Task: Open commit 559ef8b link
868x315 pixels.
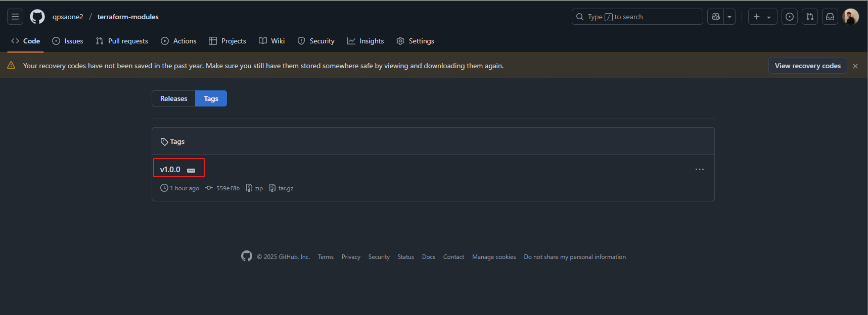Action: 222,188
